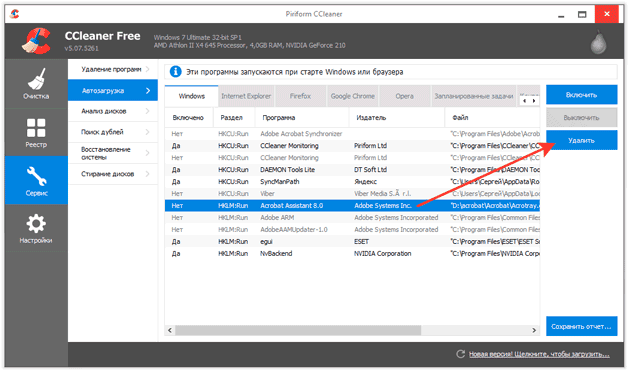Screen dimensions: 628x371
Task: Click the refresh icon beside the update link
Action: (461, 354)
